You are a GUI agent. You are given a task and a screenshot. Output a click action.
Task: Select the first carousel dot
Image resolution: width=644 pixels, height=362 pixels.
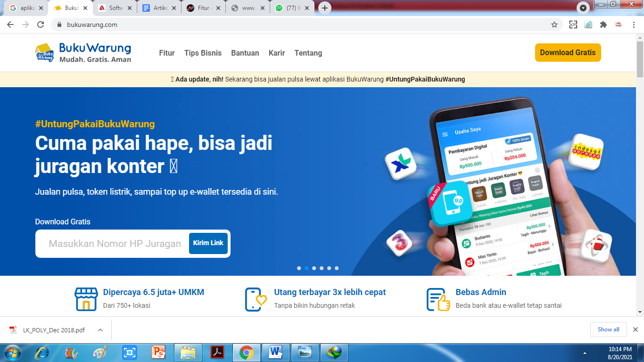tap(299, 268)
